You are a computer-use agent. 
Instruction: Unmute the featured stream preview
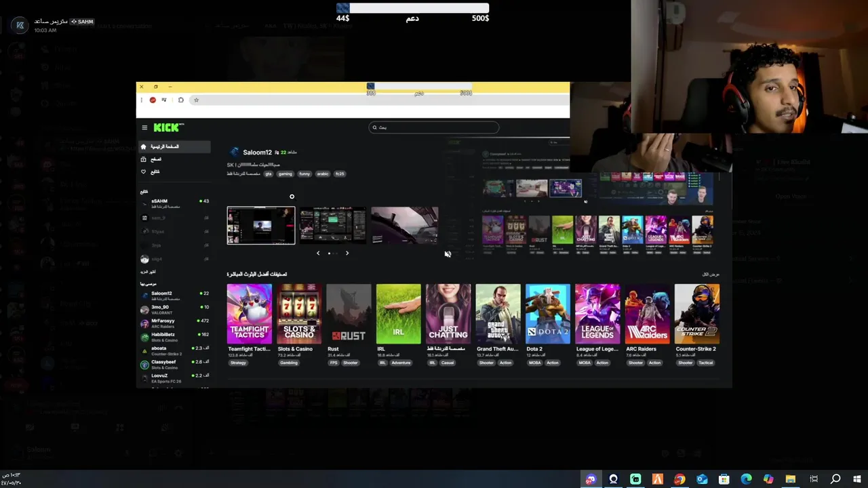(x=448, y=254)
